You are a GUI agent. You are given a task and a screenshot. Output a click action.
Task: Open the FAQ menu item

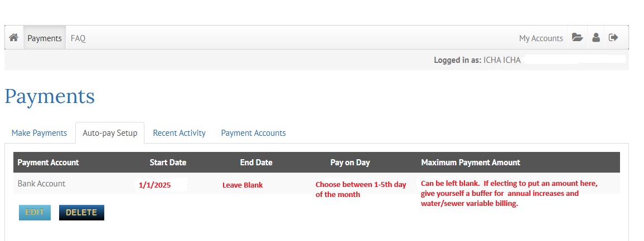(x=78, y=38)
